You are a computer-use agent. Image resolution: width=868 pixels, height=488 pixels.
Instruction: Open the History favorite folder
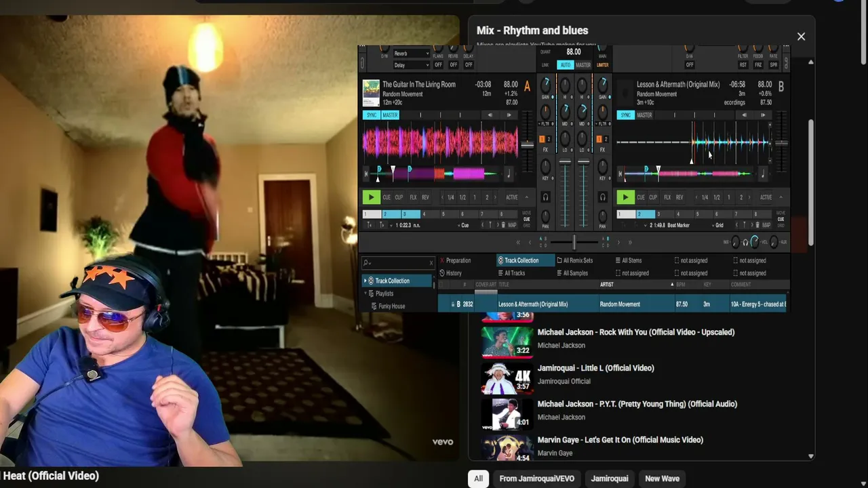(450, 273)
